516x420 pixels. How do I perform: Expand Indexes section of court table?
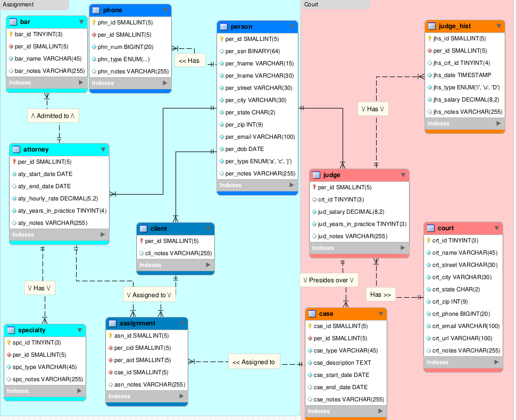[497, 362]
